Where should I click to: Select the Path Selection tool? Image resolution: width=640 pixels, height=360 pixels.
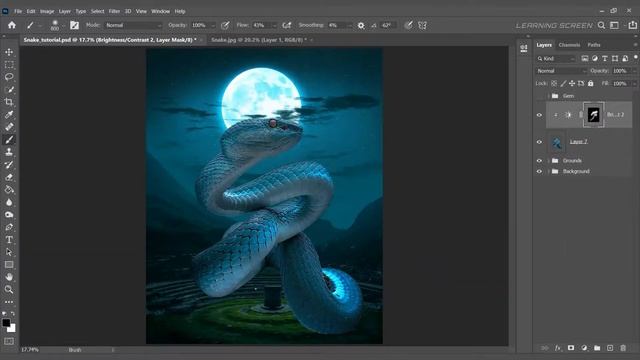pos(9,252)
